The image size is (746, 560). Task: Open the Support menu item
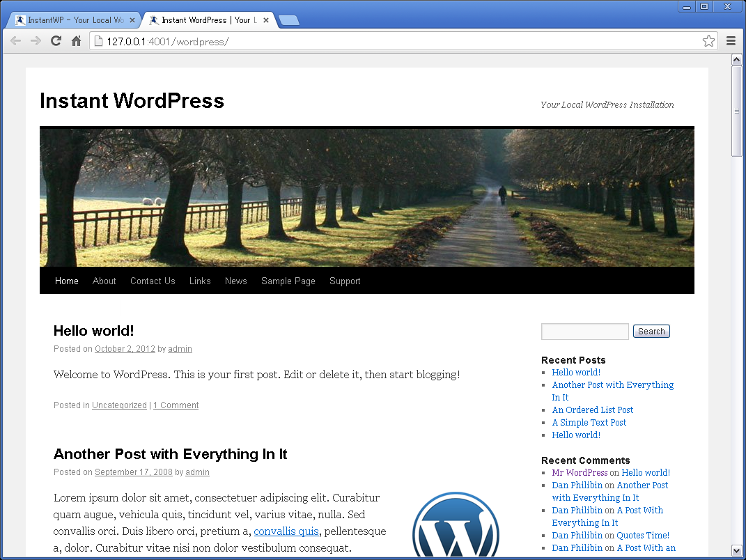pyautogui.click(x=345, y=281)
